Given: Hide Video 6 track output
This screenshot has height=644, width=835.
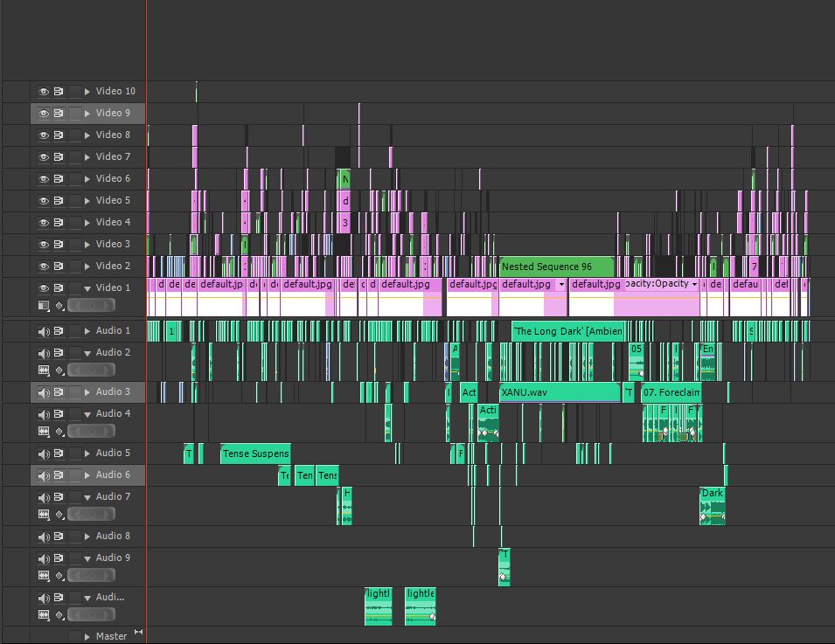Looking at the screenshot, I should click(x=44, y=179).
